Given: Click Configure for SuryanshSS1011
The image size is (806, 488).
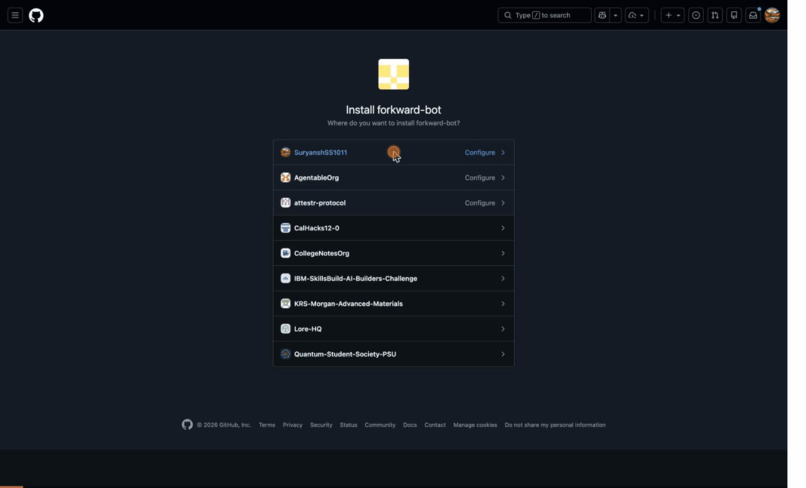Looking at the screenshot, I should (480, 152).
